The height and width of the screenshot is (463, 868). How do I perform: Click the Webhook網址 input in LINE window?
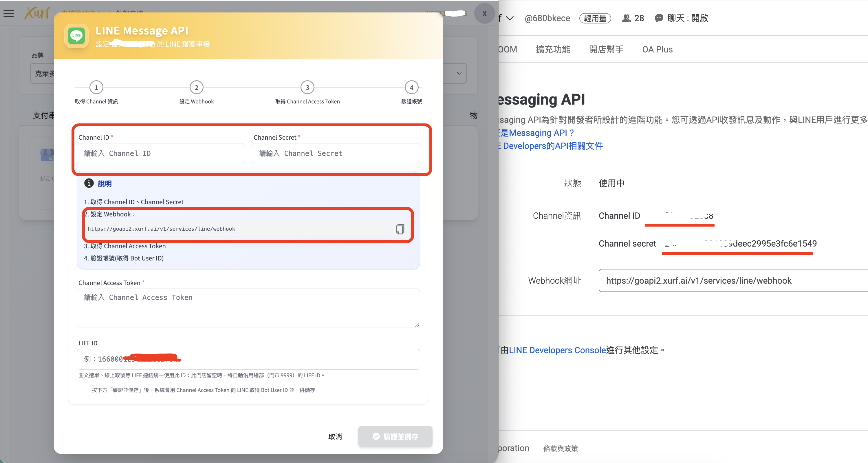click(733, 280)
